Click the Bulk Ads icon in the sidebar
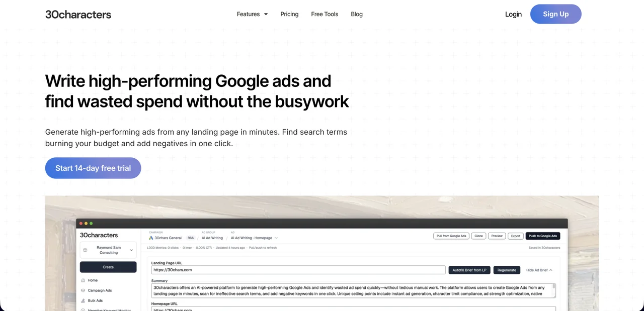The height and width of the screenshot is (311, 644). [83, 300]
